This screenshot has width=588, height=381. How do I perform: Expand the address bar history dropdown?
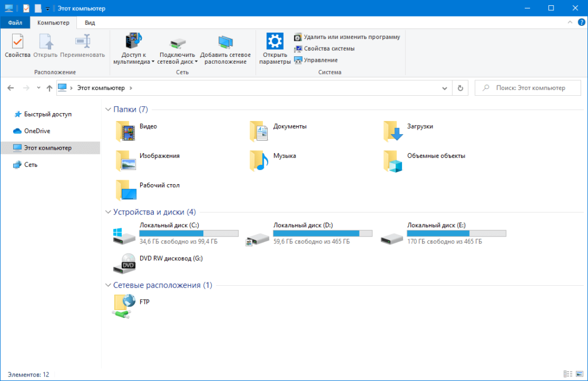444,88
